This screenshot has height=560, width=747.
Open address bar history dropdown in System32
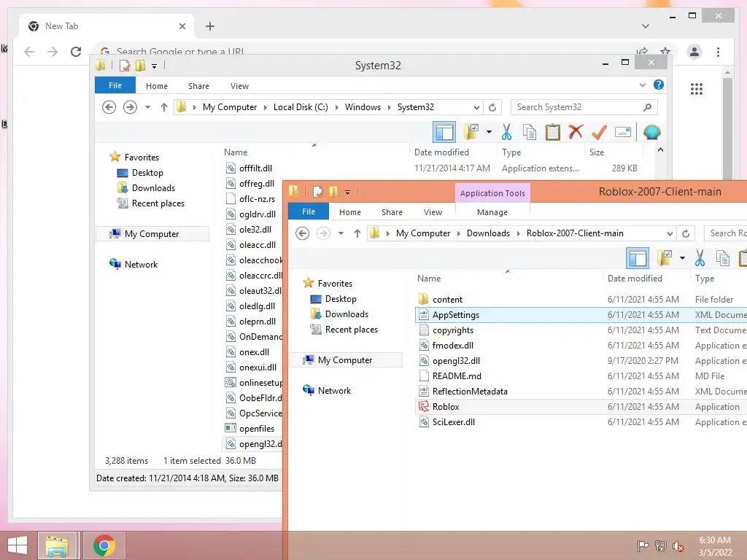476,108
